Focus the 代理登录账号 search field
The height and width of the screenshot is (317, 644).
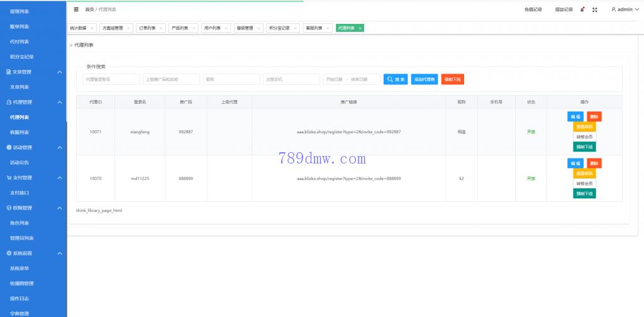coord(111,79)
